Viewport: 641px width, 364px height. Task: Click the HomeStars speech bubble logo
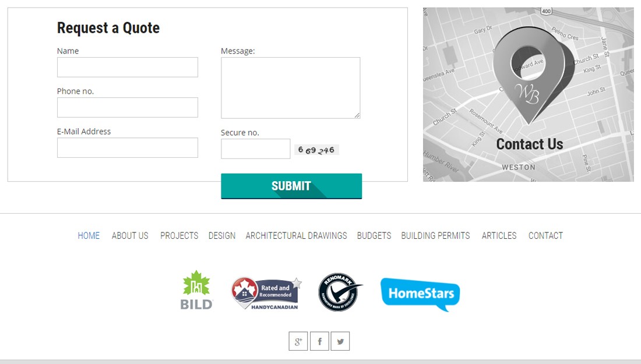420,294
